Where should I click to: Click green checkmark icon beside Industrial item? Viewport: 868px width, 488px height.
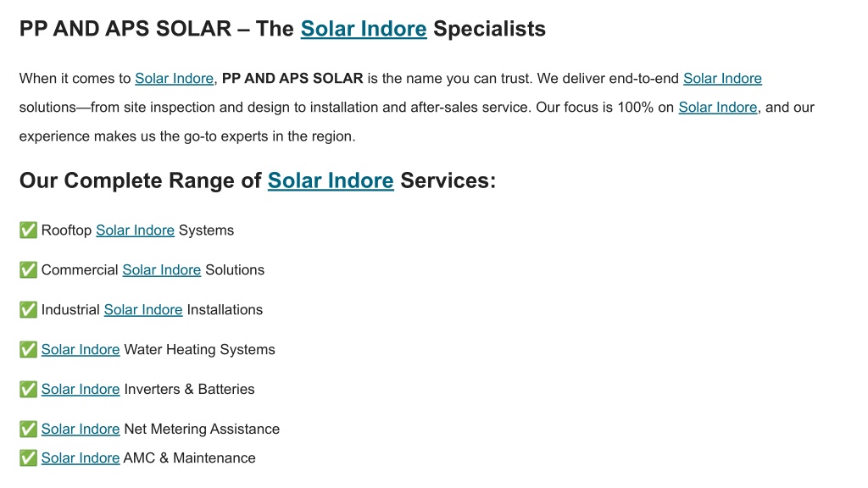coord(28,310)
